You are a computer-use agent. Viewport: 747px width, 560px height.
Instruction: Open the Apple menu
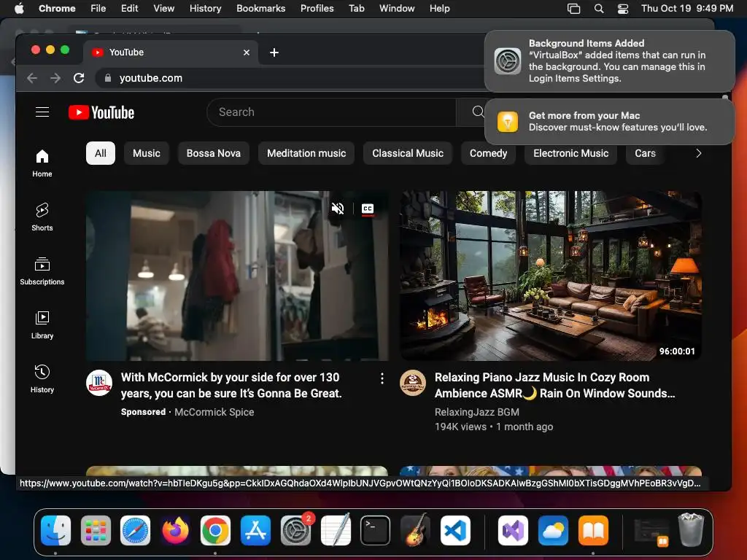point(19,8)
